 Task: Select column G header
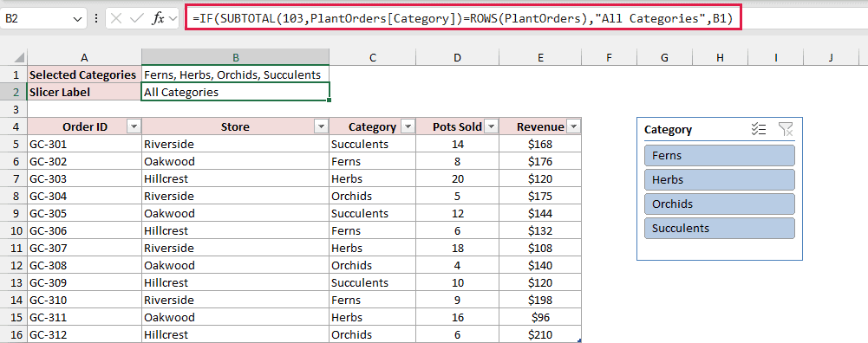coord(664,57)
